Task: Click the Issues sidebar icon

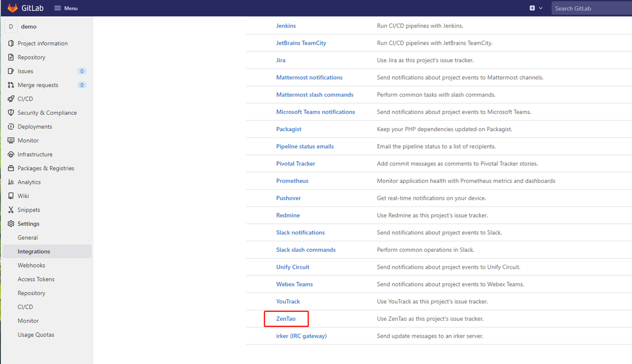Action: click(11, 71)
